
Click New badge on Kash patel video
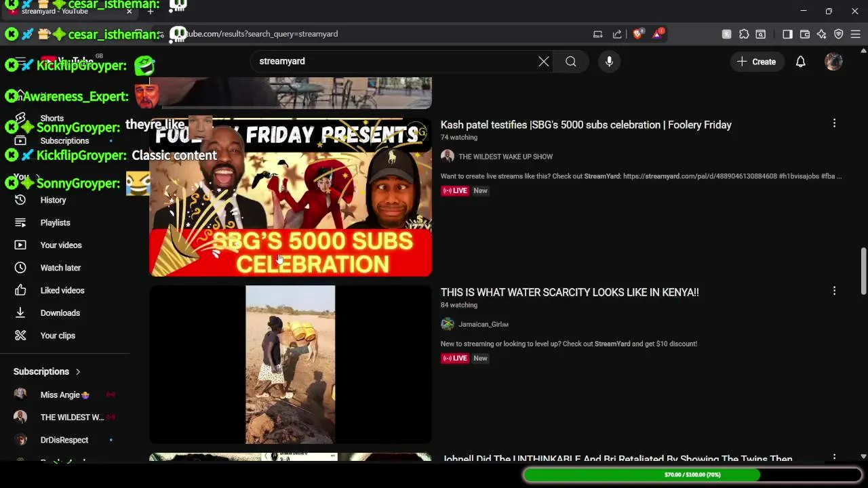(x=480, y=190)
